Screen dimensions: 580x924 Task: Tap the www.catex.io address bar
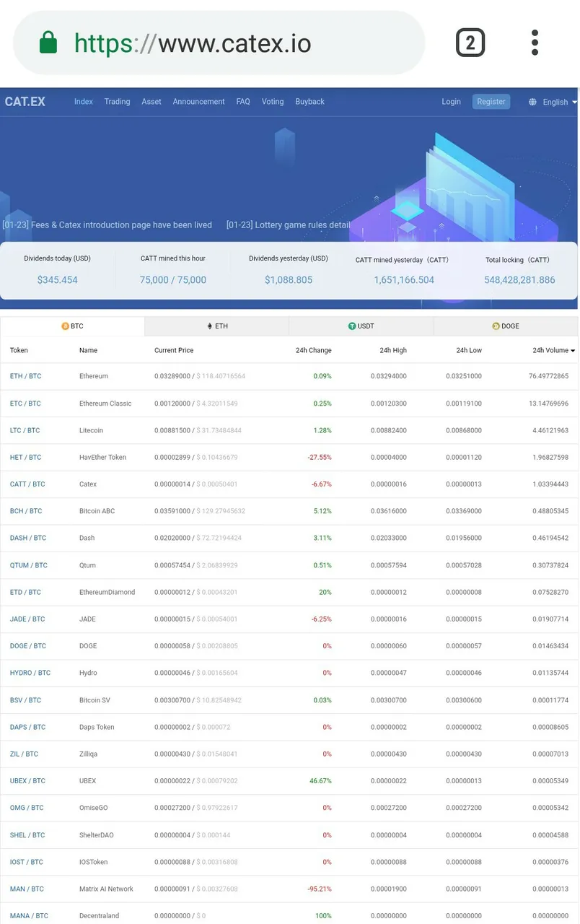pos(219,43)
